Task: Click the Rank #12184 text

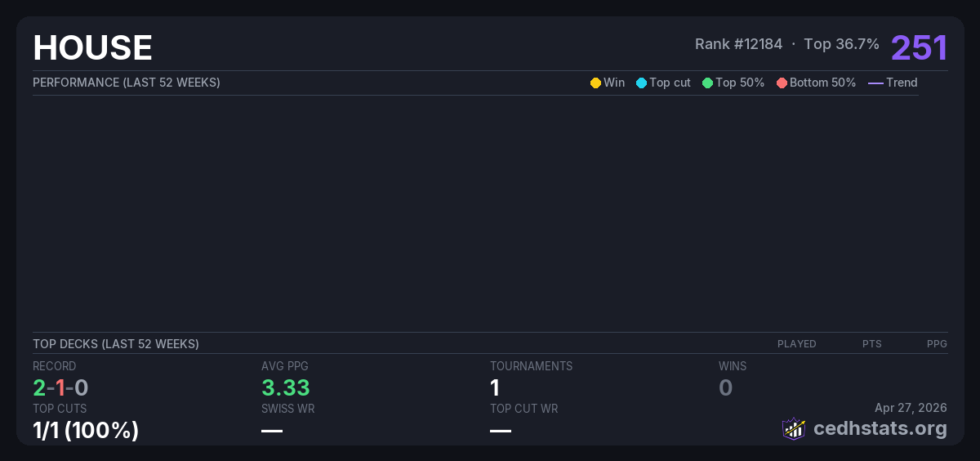Action: click(x=738, y=44)
